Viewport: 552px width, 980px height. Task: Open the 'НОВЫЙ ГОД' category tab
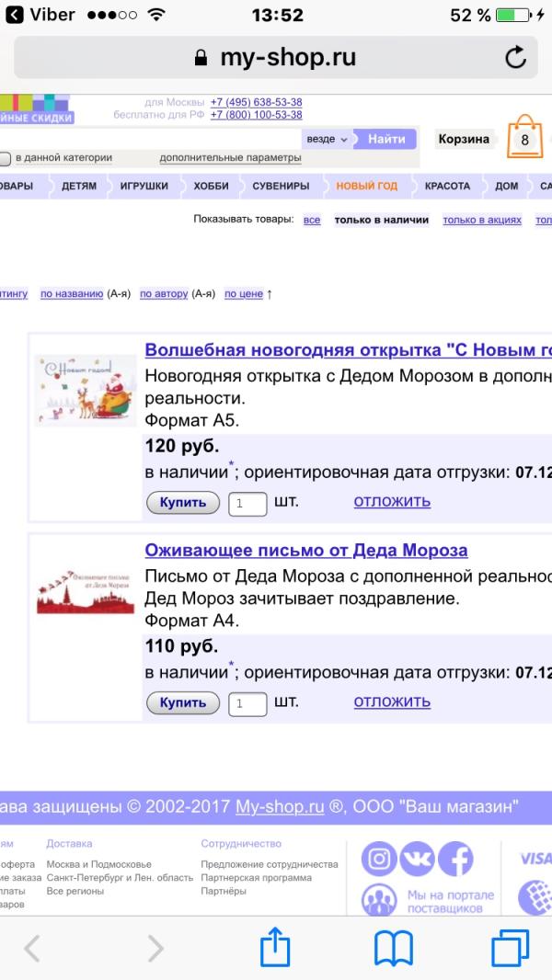point(366,186)
